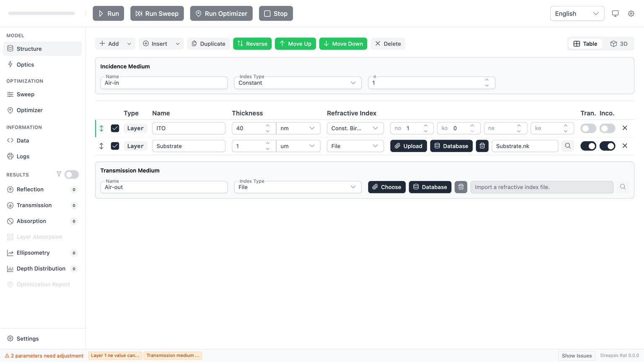Click the monitor display icon in header
The width and height of the screenshot is (644, 362).
(x=615, y=13)
